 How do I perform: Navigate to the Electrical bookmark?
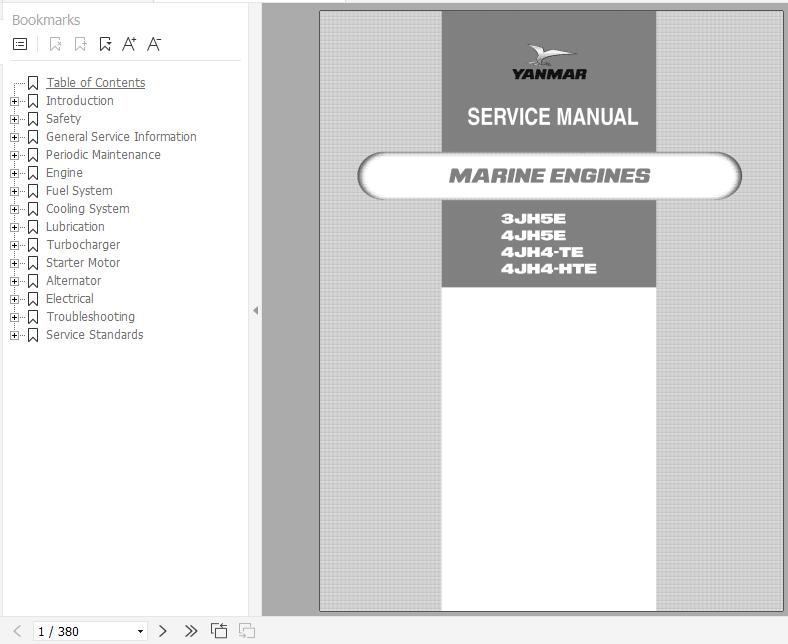[69, 299]
